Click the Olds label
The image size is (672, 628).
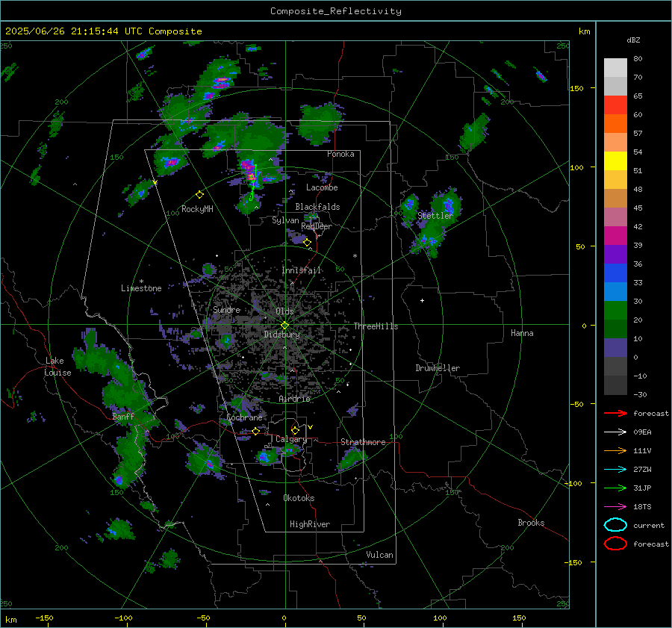284,311
